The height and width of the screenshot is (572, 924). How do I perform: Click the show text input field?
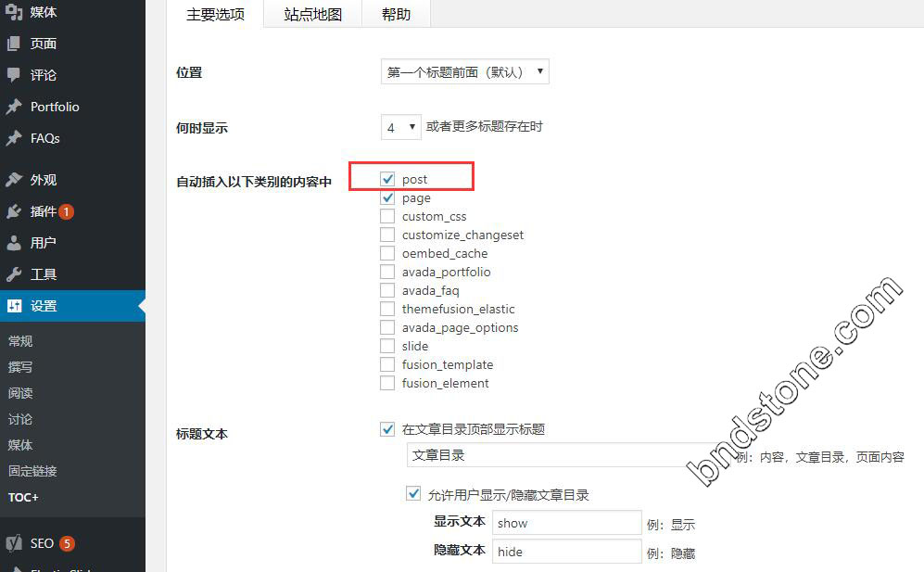[567, 523]
